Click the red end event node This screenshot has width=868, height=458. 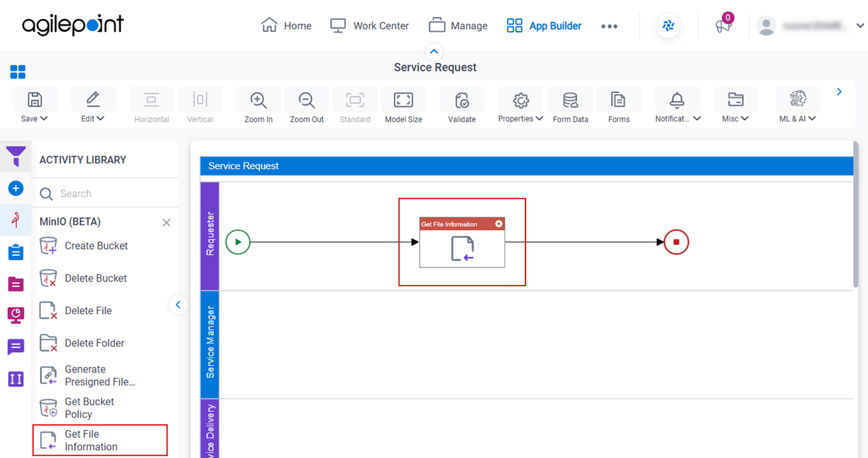point(676,242)
